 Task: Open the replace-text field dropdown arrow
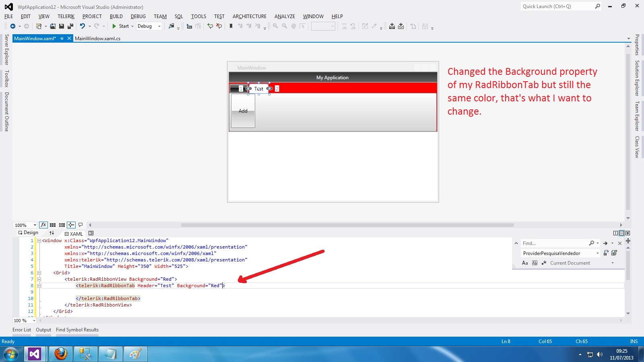[598, 253]
